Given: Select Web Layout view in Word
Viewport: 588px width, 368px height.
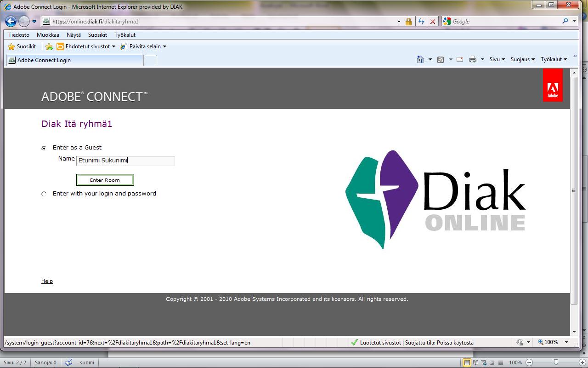Looking at the screenshot, I should (484, 362).
